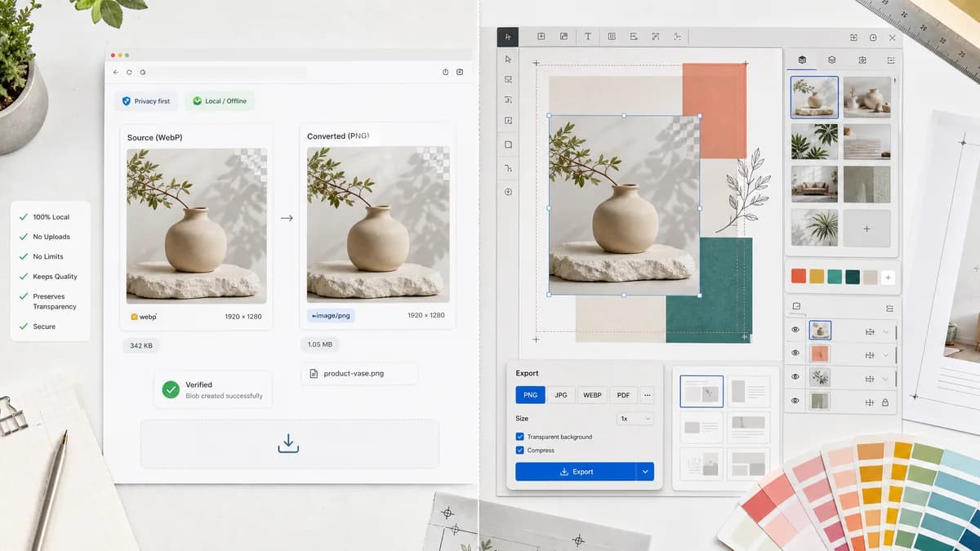Choose the first selected layout template thumbnail

[702, 392]
